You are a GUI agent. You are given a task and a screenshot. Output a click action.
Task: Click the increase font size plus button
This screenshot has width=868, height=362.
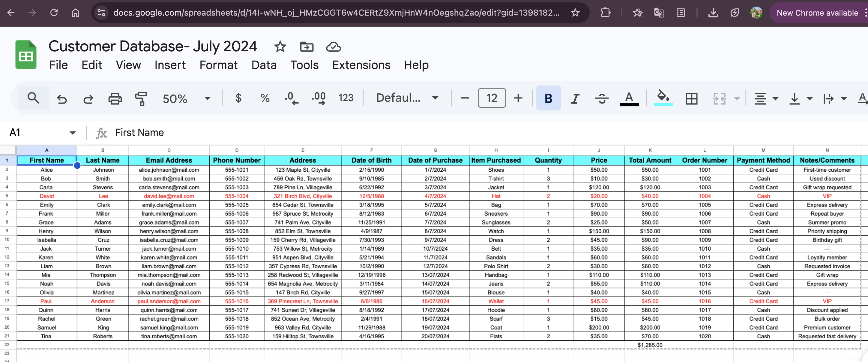coord(518,98)
